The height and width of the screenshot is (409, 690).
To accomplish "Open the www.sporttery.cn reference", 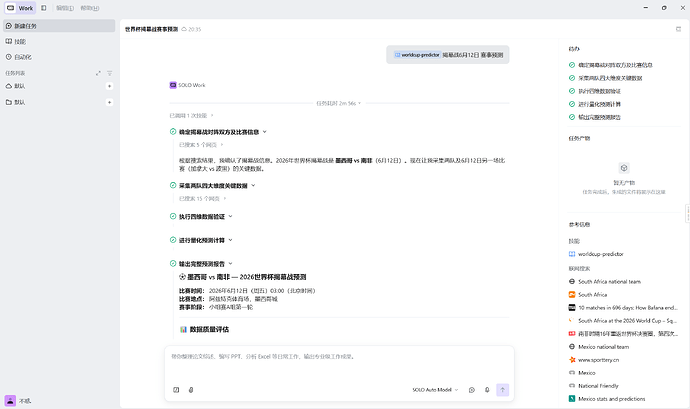I will 594,360.
